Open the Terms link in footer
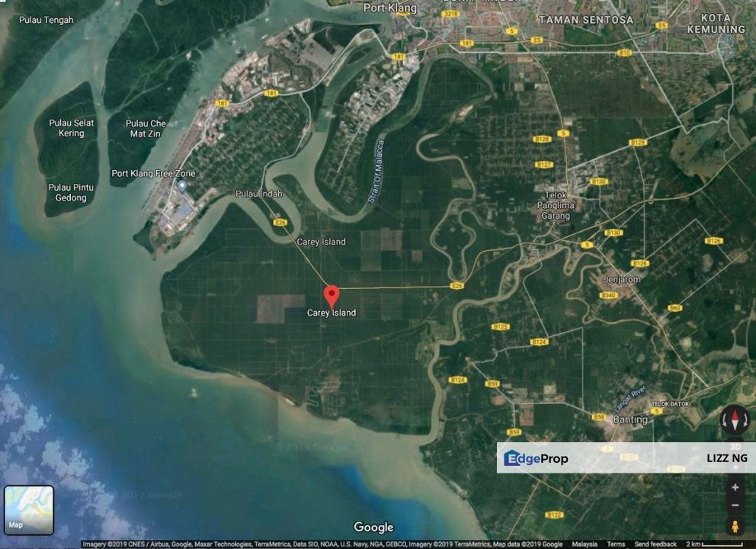This screenshot has width=756, height=549. (616, 544)
